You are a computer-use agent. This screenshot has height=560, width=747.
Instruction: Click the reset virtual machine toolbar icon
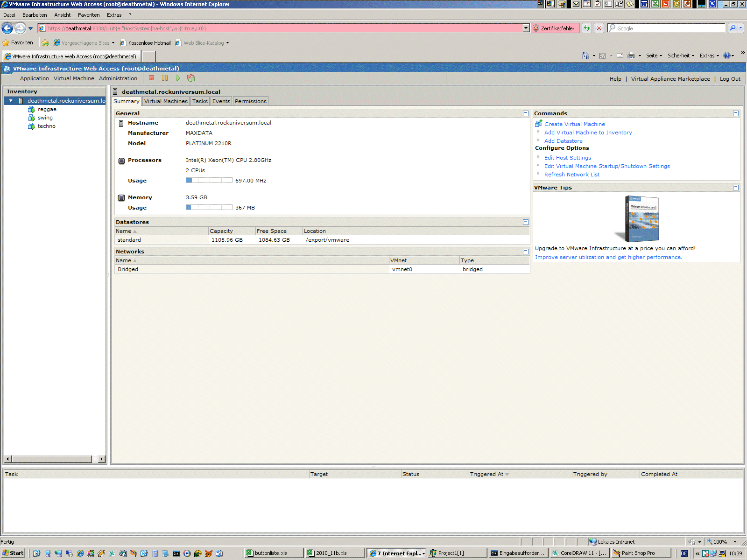pyautogui.click(x=191, y=78)
